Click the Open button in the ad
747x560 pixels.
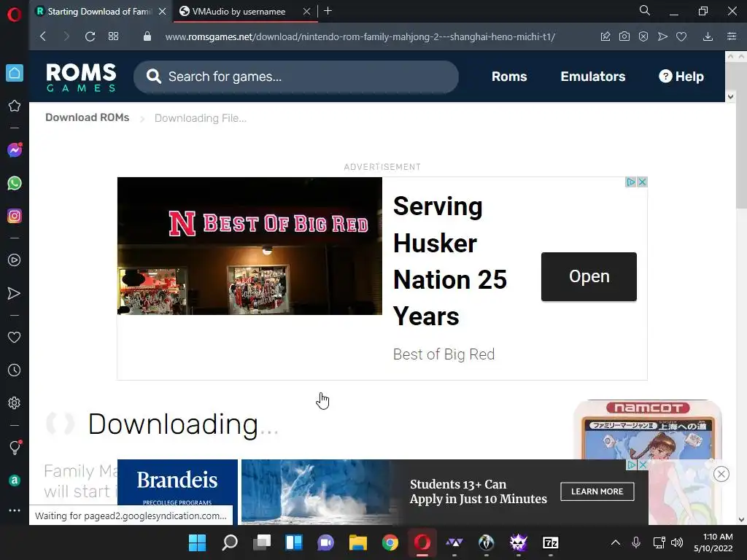(589, 276)
